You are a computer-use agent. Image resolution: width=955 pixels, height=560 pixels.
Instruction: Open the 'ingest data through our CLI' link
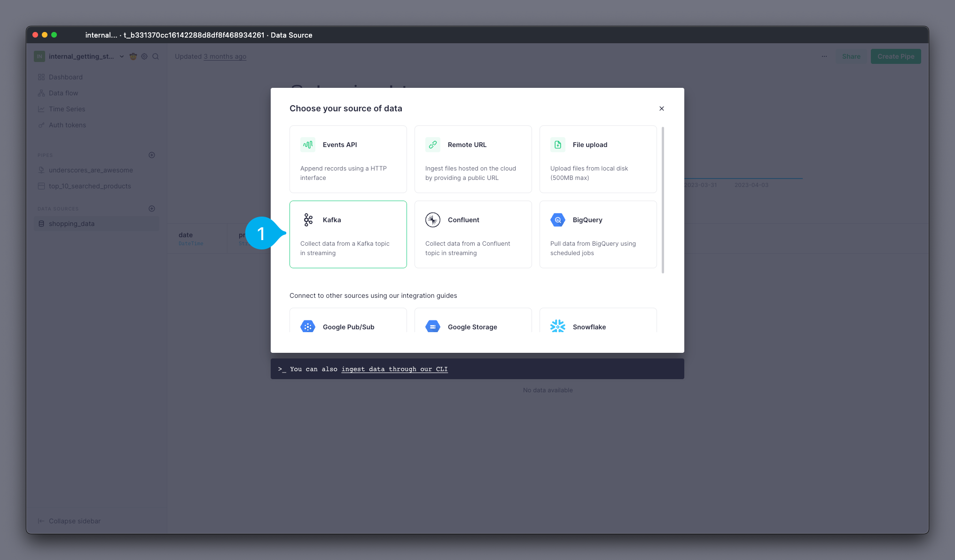click(394, 369)
